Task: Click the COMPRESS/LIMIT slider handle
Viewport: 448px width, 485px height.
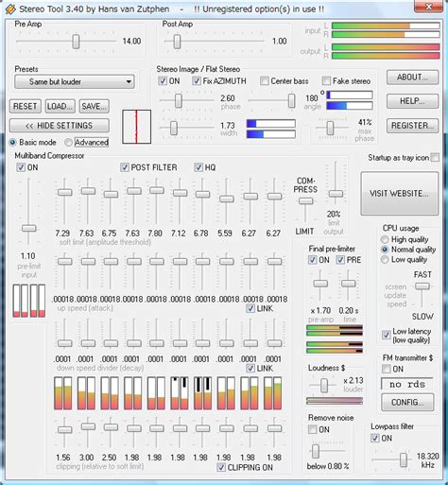Action: [305, 201]
